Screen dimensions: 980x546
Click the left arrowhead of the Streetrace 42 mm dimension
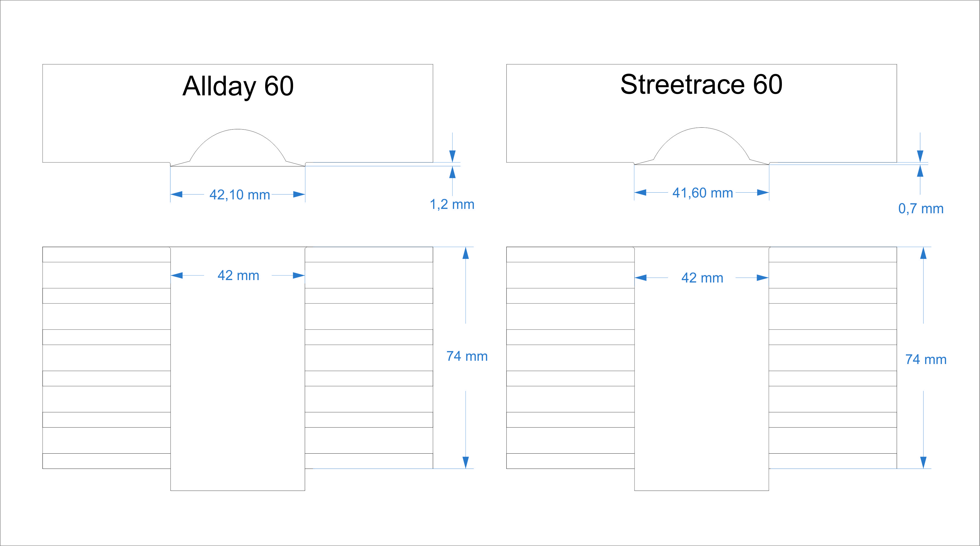[x=641, y=278]
